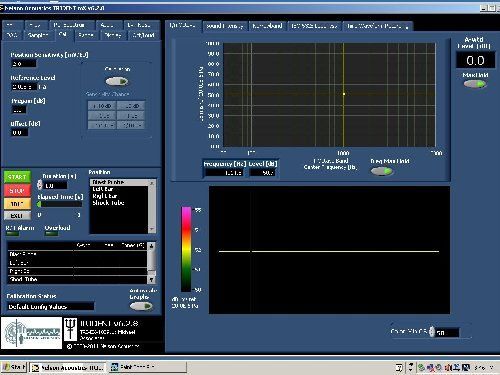
Task: Select the Nelson Acoustics taskbar button
Action: 68,368
